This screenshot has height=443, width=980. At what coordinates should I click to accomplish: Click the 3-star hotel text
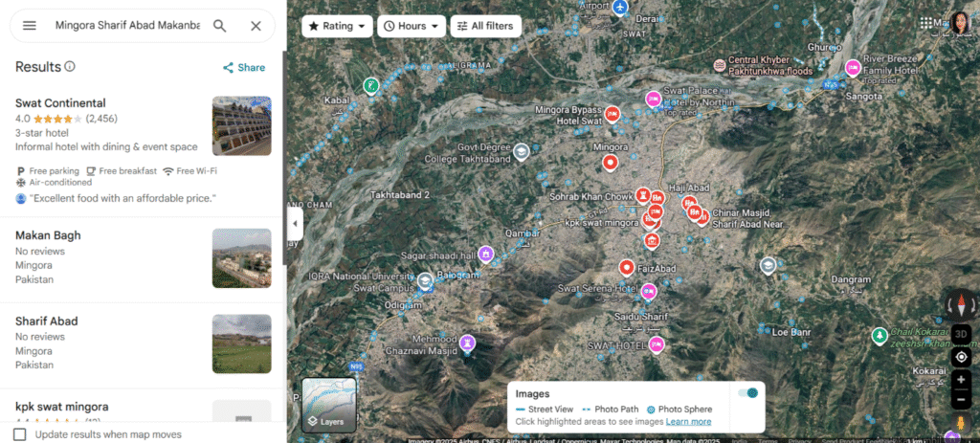coord(42,133)
